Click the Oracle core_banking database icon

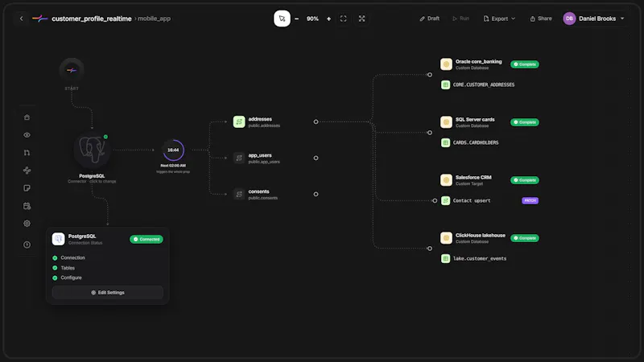[x=446, y=64]
